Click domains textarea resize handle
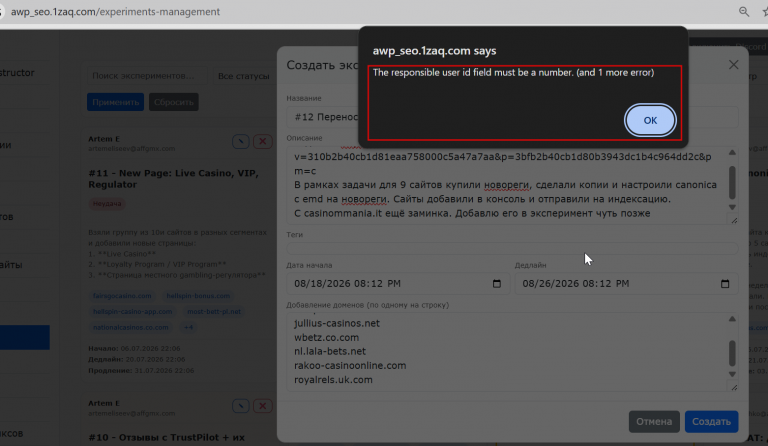 click(734, 388)
